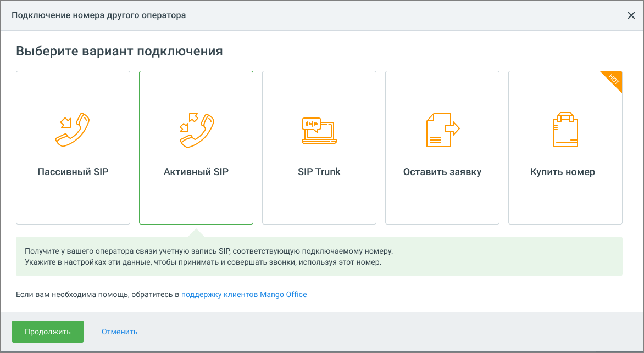Click the "Отменить" link
This screenshot has height=353, width=644.
pyautogui.click(x=120, y=332)
